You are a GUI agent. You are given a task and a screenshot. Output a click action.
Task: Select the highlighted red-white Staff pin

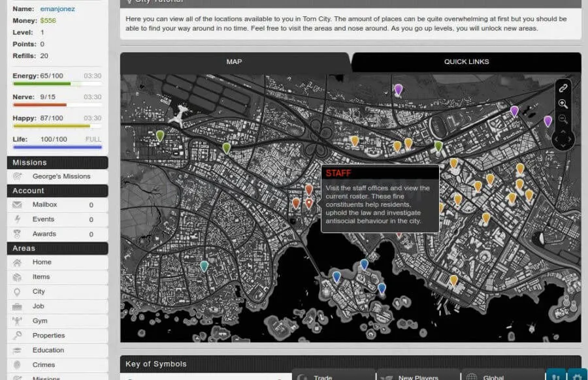click(x=309, y=203)
